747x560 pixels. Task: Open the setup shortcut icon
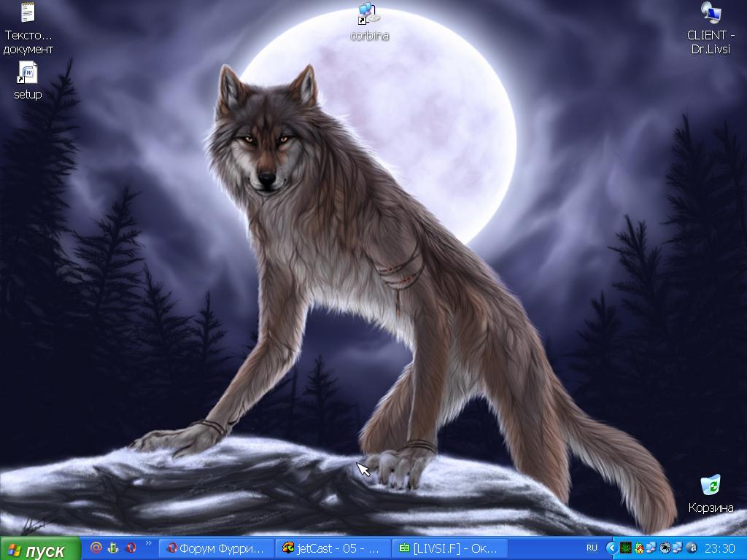tap(28, 80)
